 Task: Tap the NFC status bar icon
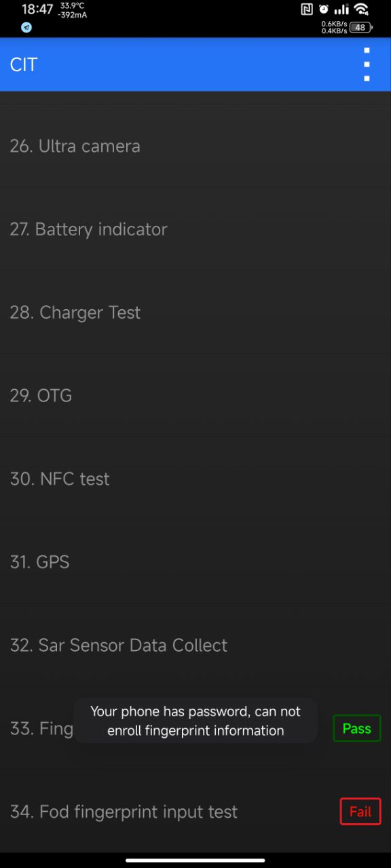click(307, 9)
